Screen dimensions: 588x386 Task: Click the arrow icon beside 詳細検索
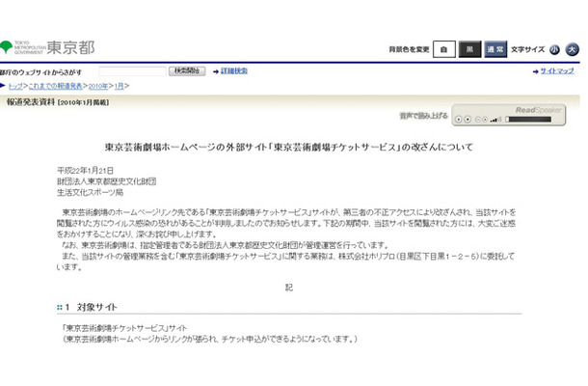pos(216,71)
